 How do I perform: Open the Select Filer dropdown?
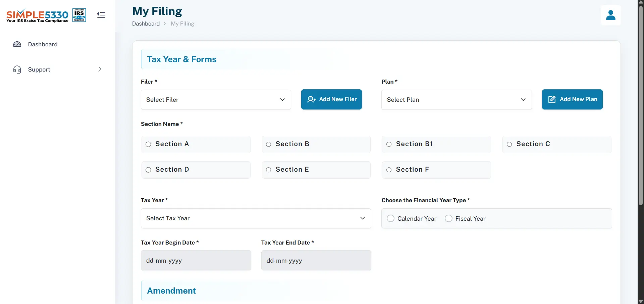pos(216,100)
